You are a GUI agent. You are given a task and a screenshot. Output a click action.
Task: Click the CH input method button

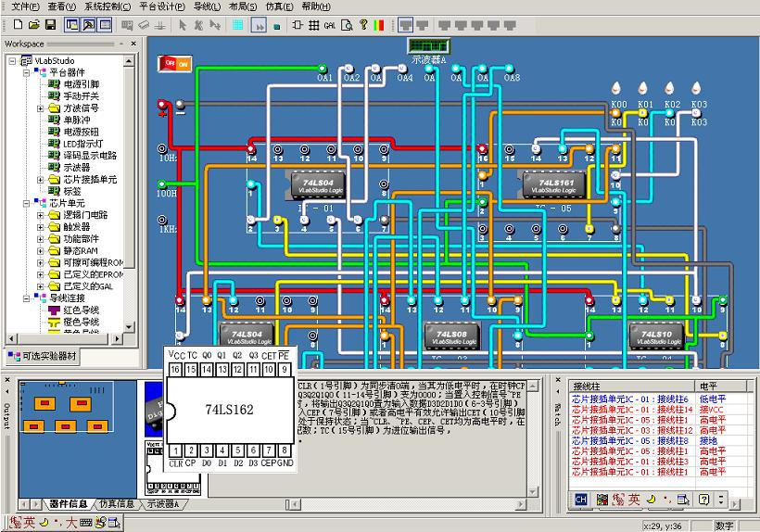(x=581, y=500)
